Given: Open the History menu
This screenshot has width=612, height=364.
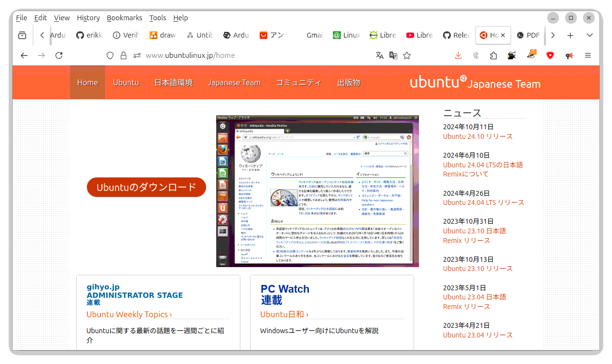Looking at the screenshot, I should tap(88, 18).
